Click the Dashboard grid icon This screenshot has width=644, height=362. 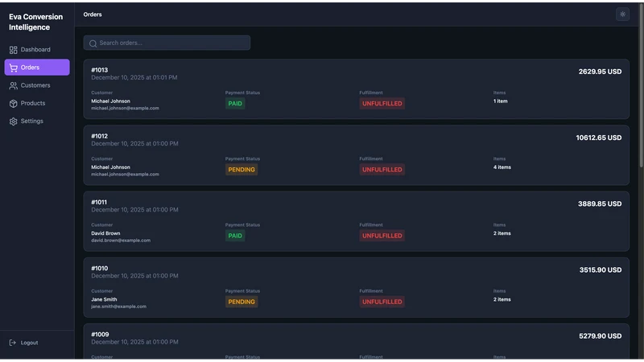pos(13,50)
